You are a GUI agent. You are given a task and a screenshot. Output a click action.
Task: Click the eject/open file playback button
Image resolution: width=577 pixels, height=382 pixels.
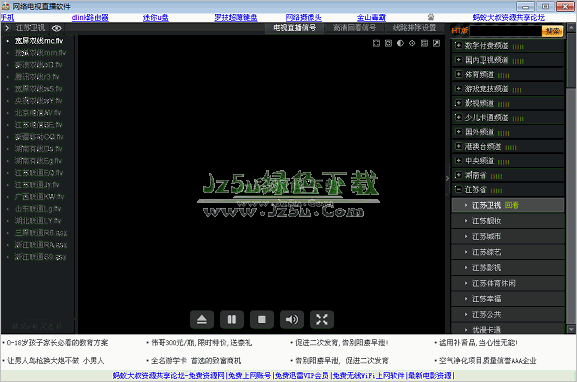click(x=202, y=319)
